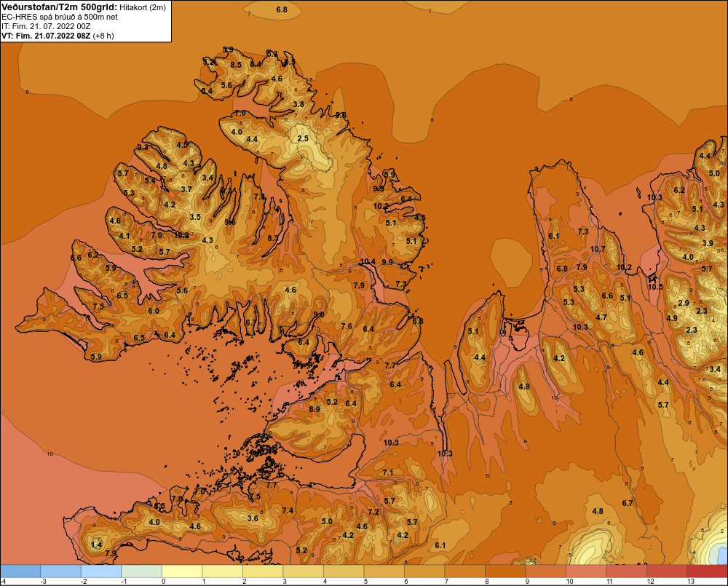Click the legend tick label '13'
Image resolution: width=728 pixels, height=586 pixels.
[x=690, y=582]
